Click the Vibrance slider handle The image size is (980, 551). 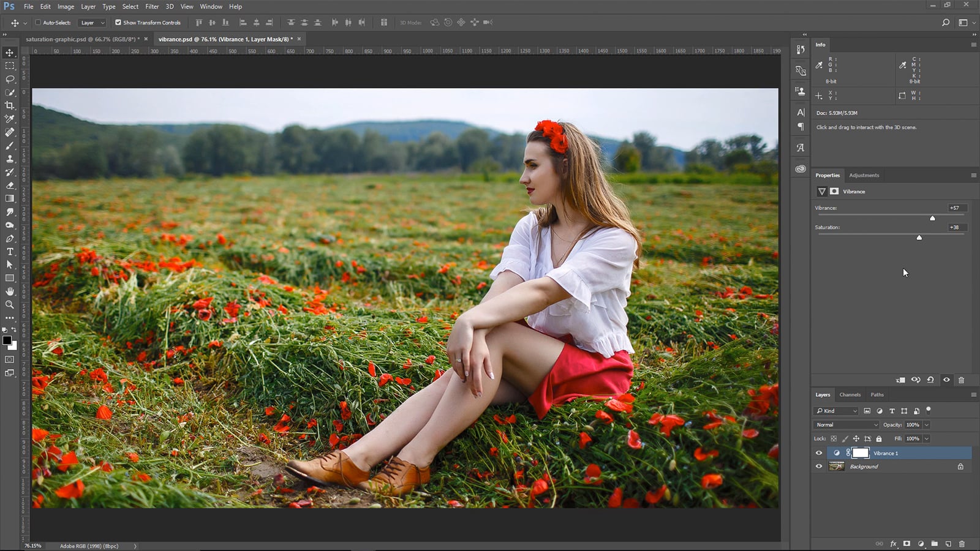[932, 217]
